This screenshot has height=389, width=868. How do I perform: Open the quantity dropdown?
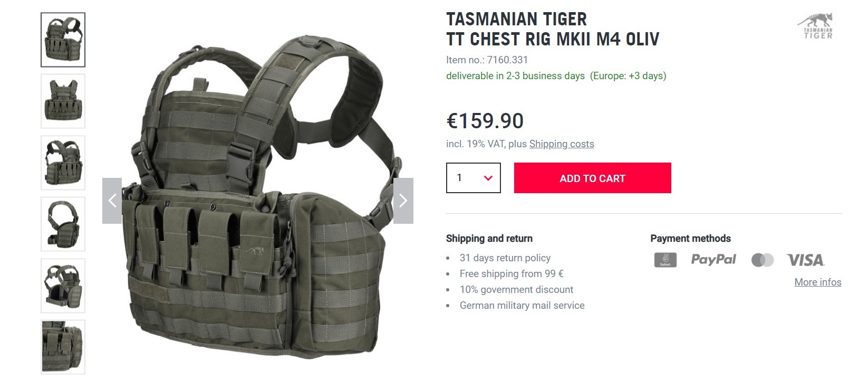(474, 178)
